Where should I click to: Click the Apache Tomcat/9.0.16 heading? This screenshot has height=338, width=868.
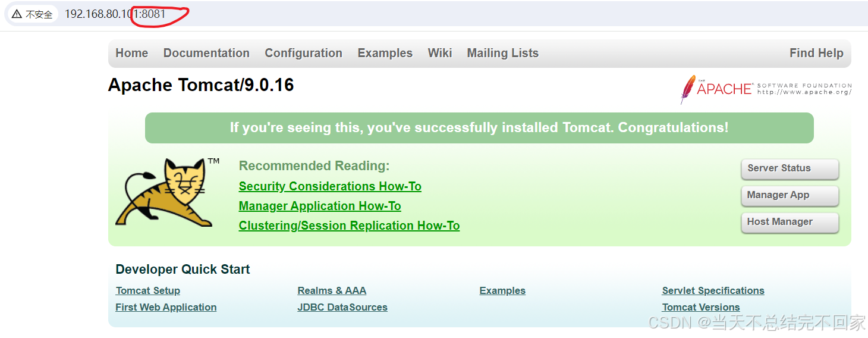coord(201,85)
